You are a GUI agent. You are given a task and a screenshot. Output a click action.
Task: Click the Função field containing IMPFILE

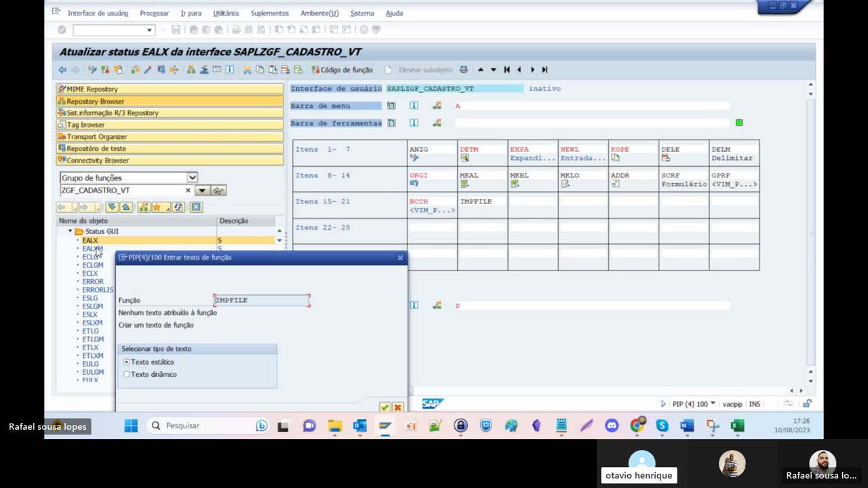coord(262,300)
